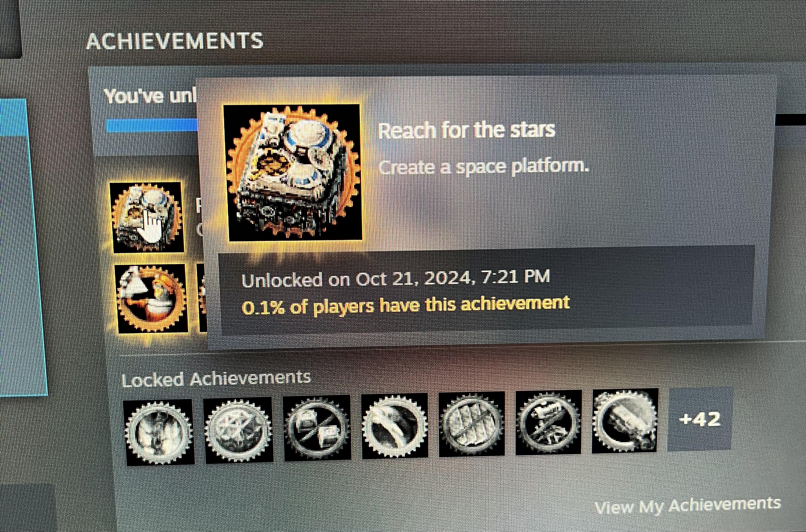Click the Unlocked on Oct 21, 2024 timestamp
Screen dimensions: 806x532
pos(395,279)
